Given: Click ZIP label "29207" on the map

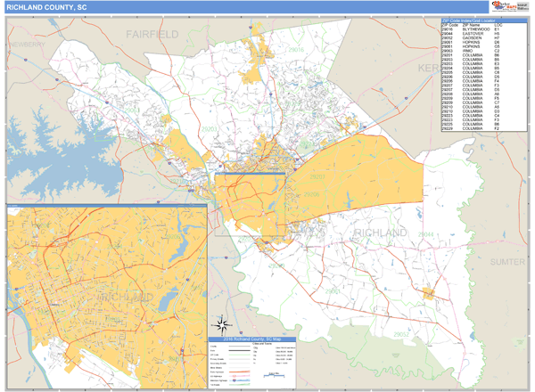Looking at the screenshot, I should [317, 177].
